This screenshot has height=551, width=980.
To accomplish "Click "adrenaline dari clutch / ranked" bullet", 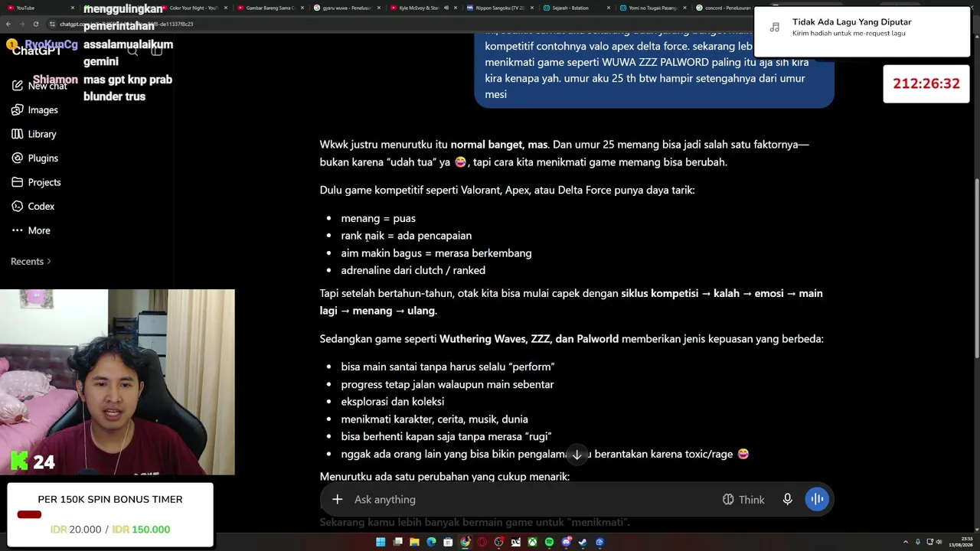I will 413,271.
